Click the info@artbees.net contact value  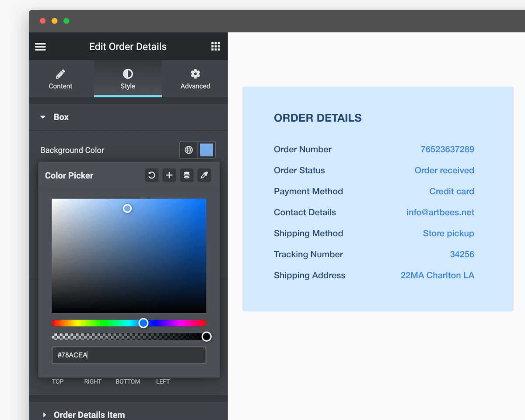pos(440,213)
